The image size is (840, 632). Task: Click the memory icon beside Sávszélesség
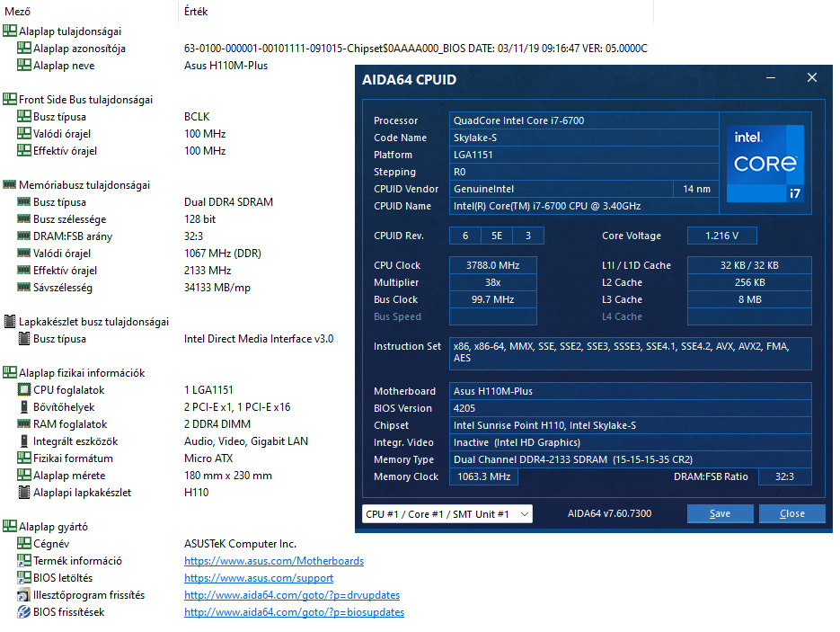23,287
